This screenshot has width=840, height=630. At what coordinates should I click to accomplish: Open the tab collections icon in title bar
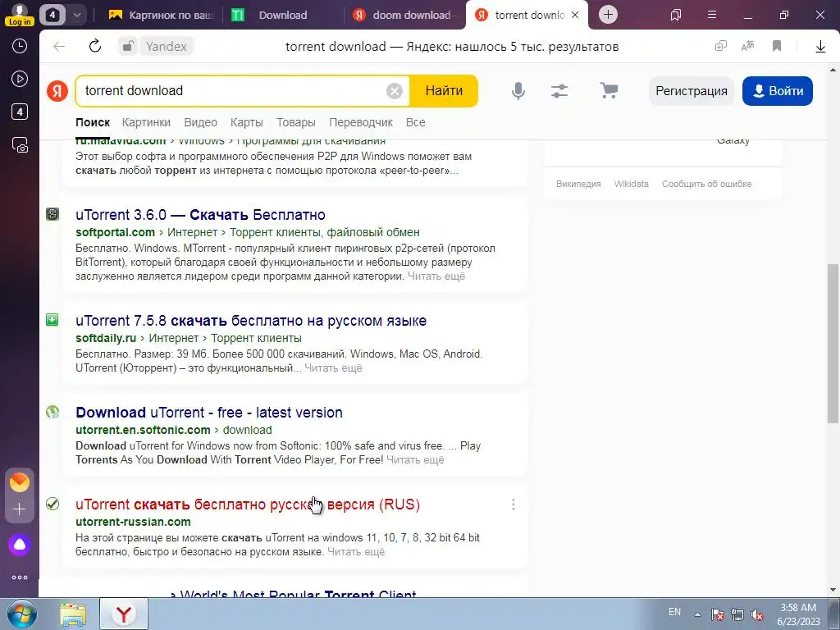pos(676,15)
